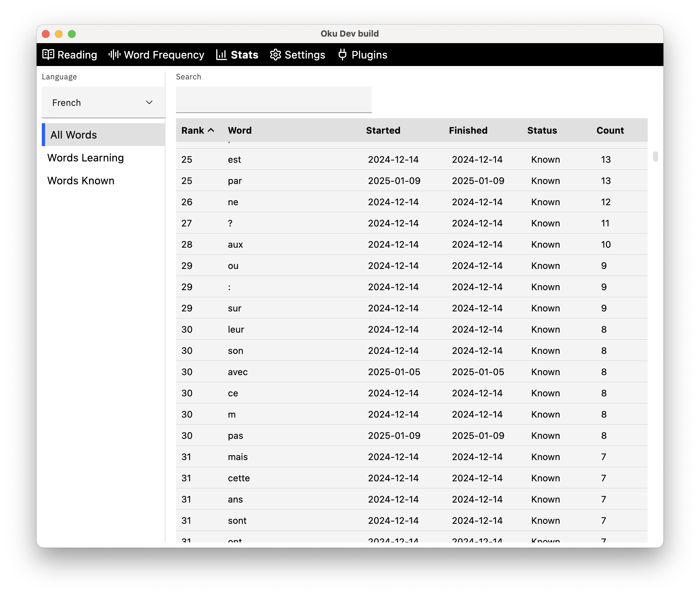
Task: Click the Reading book icon
Action: (x=48, y=54)
